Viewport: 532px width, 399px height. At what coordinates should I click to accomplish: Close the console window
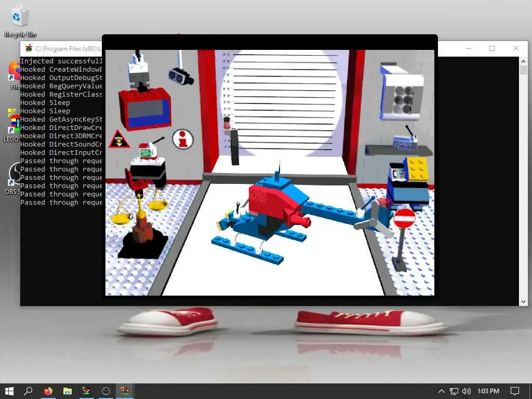click(516, 48)
